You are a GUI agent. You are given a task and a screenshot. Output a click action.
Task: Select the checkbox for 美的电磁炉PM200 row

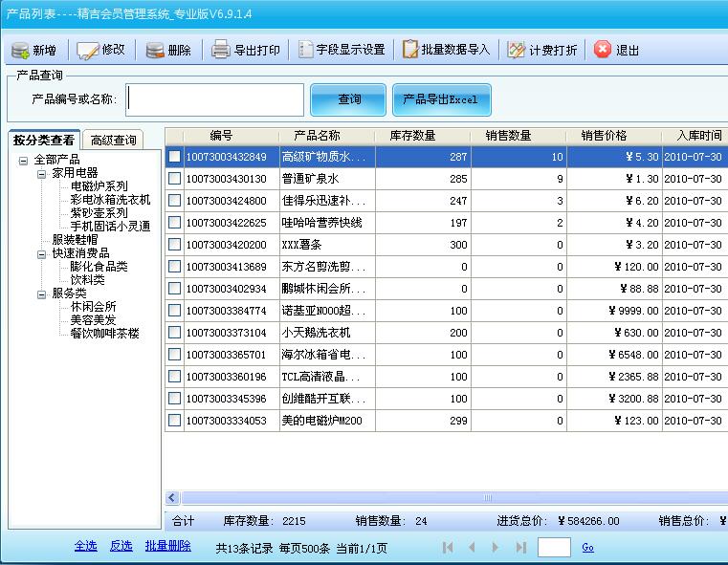(174, 421)
